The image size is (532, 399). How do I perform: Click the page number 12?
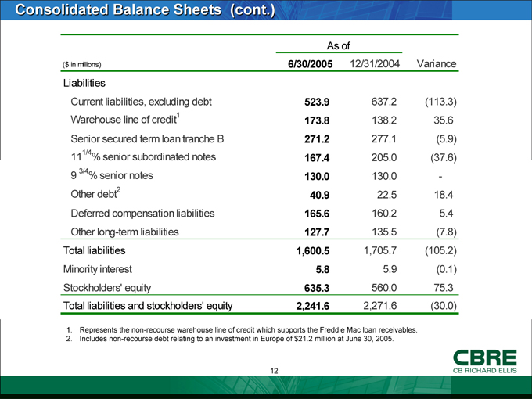coord(275,370)
